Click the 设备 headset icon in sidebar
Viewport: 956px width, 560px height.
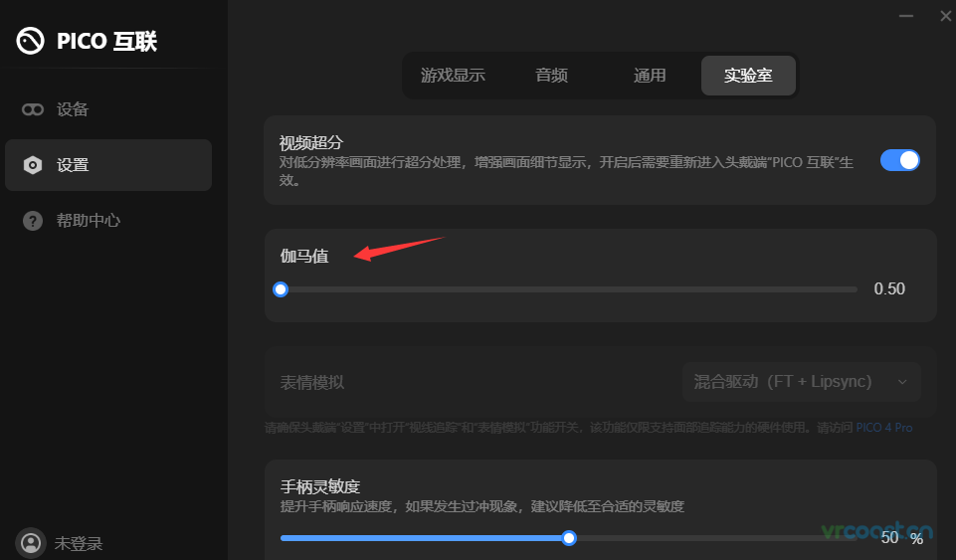point(32,109)
